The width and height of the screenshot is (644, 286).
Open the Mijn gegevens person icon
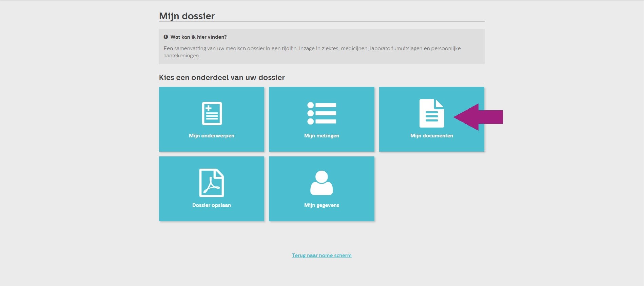(x=321, y=183)
